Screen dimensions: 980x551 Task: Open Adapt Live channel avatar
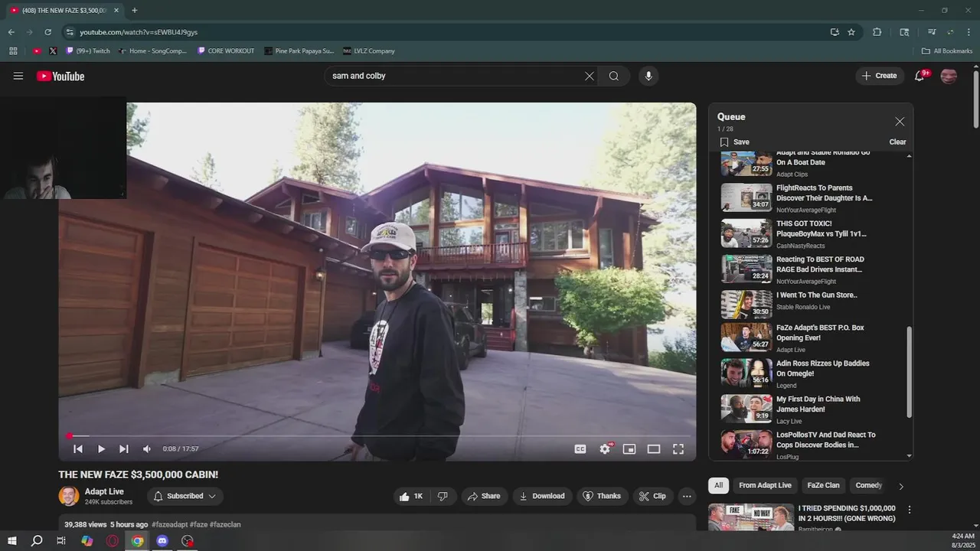coord(69,496)
